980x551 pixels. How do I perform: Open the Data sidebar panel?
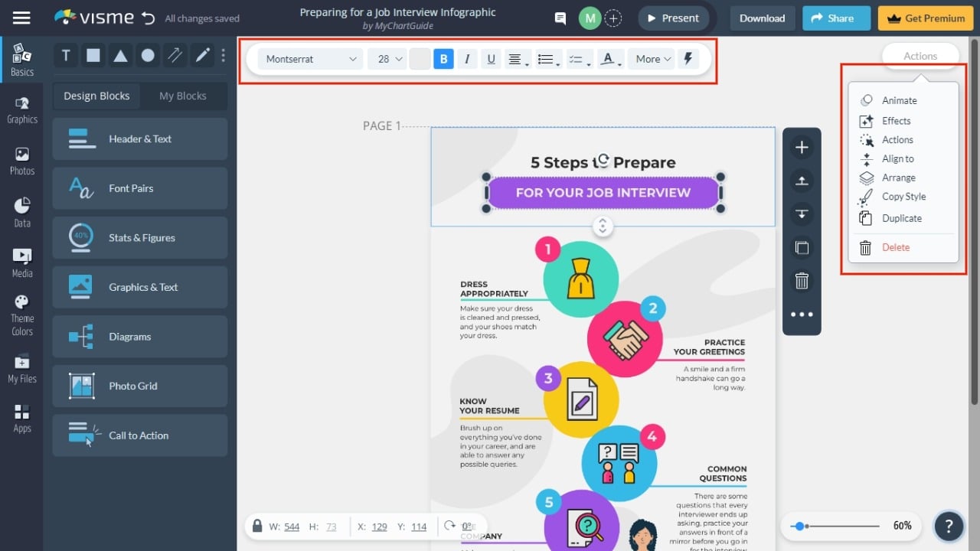[21, 212]
